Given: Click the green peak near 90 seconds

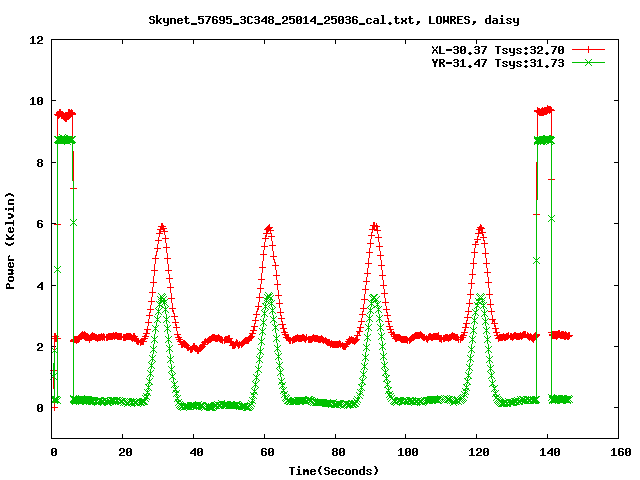Looking at the screenshot, I should coord(374,299).
